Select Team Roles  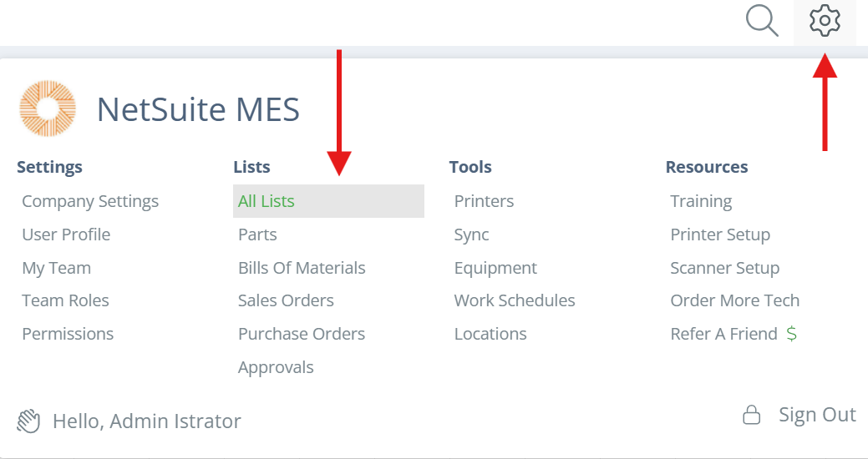pos(65,300)
